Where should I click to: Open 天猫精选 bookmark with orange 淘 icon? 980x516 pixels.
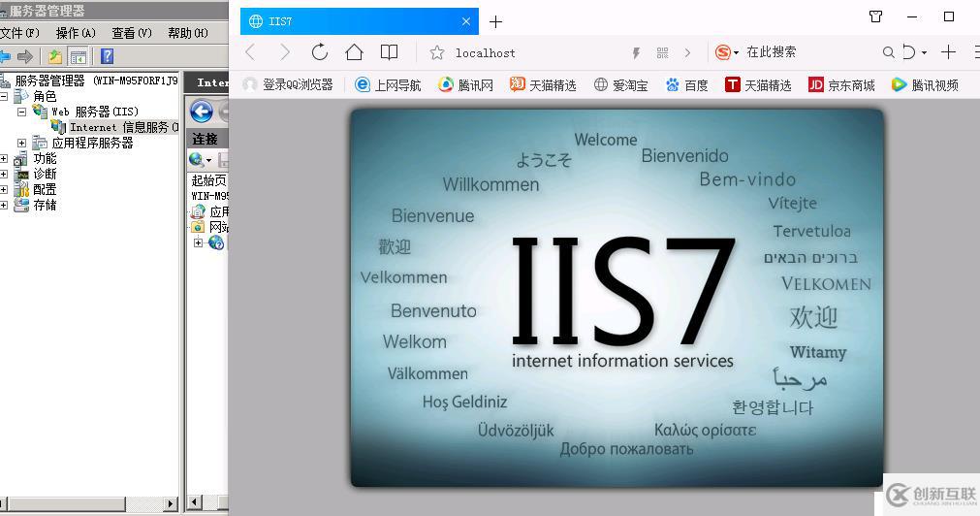(x=543, y=84)
